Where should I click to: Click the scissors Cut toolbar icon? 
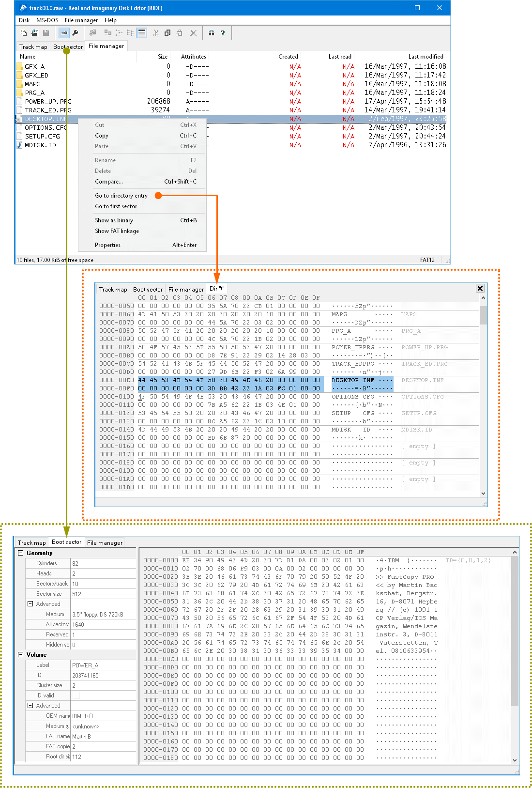pos(156,33)
